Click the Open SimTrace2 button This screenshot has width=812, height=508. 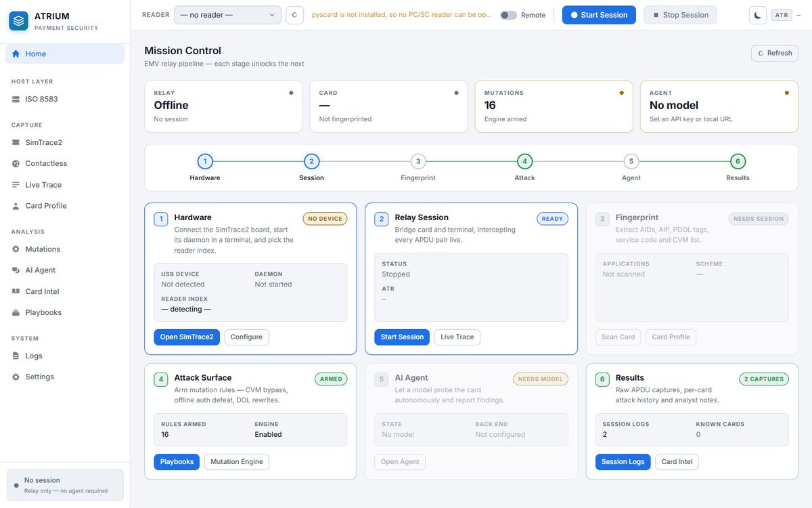click(x=187, y=337)
